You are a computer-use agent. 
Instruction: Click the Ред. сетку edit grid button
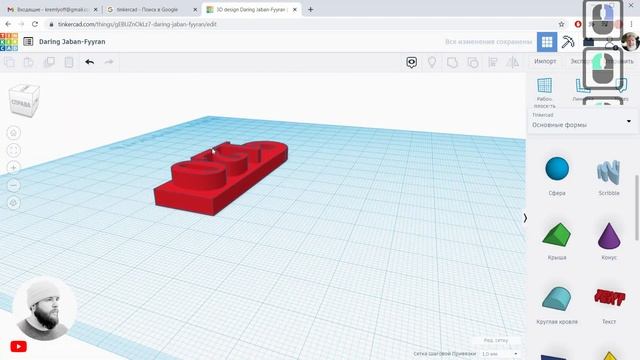click(496, 340)
